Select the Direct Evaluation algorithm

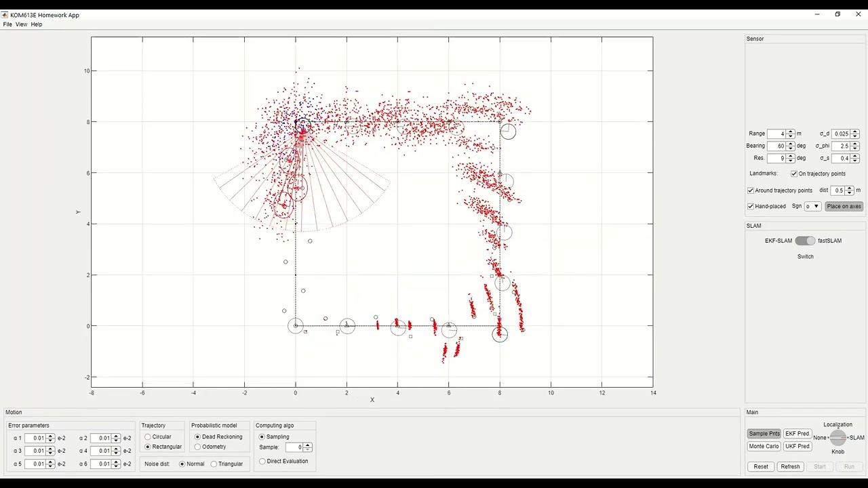pyautogui.click(x=283, y=462)
